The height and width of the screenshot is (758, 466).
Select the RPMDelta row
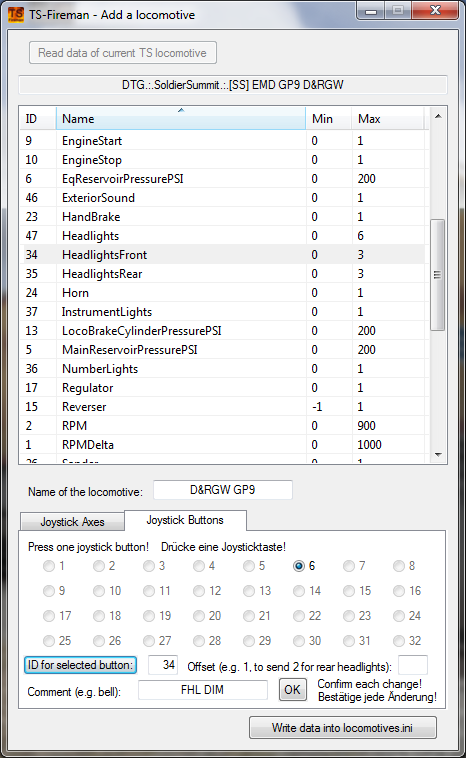click(x=224, y=445)
